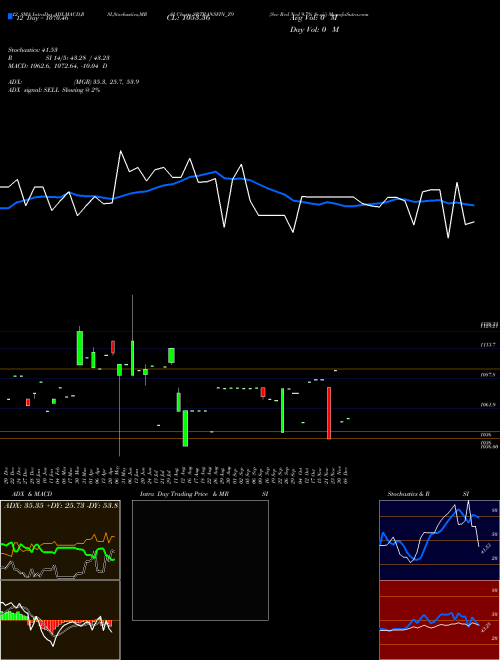Image resolution: width=500 pixels, height=660 pixels.
Task: Click the navy Stochastics chart panel
Action: 439,540
